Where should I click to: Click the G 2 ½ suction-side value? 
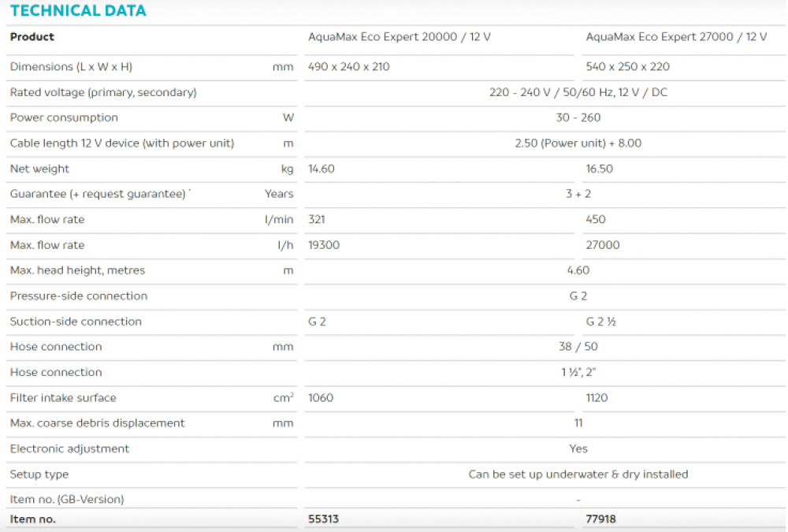(x=600, y=322)
